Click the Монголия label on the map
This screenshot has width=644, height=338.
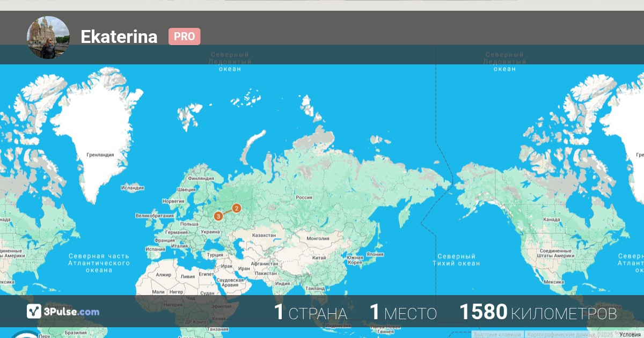click(x=318, y=239)
